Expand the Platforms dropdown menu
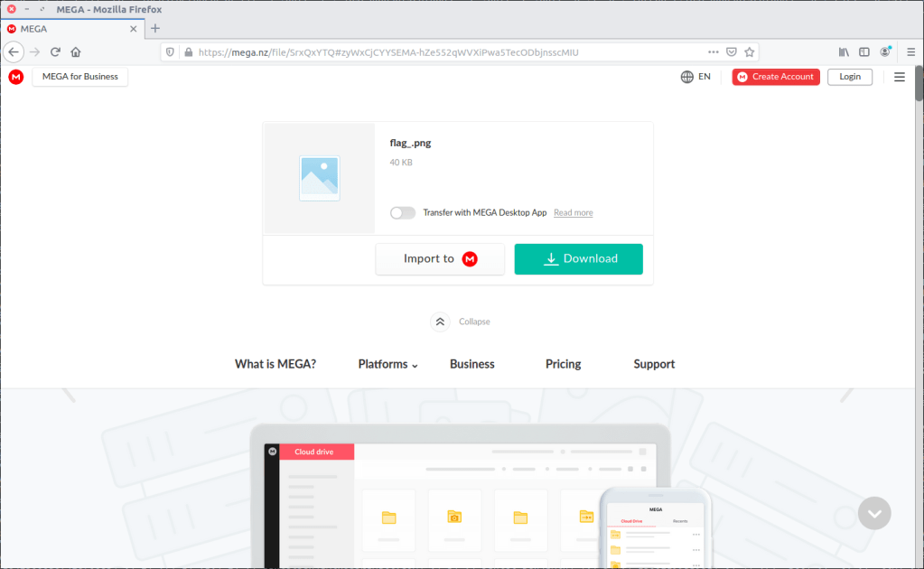Screen dimensions: 924x569 (x=387, y=364)
